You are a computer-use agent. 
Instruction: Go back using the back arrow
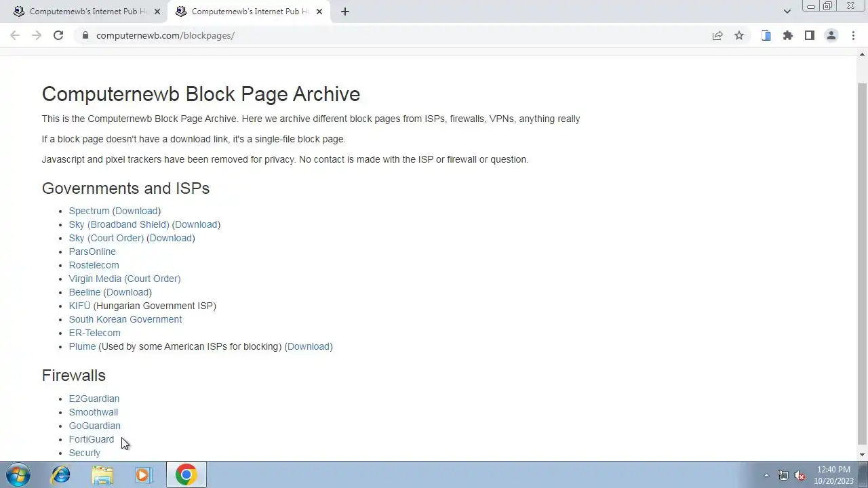pyautogui.click(x=15, y=35)
